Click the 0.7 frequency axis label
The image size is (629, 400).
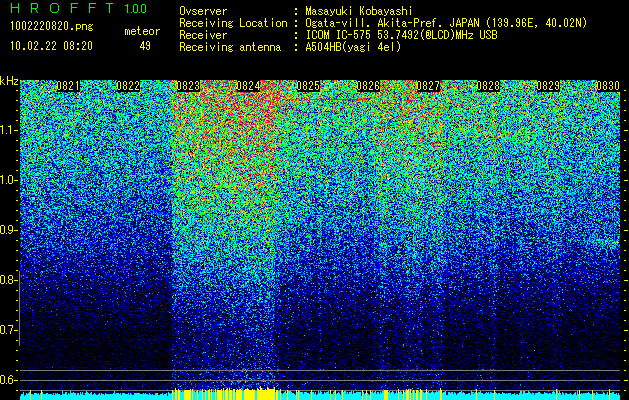click(x=7, y=330)
